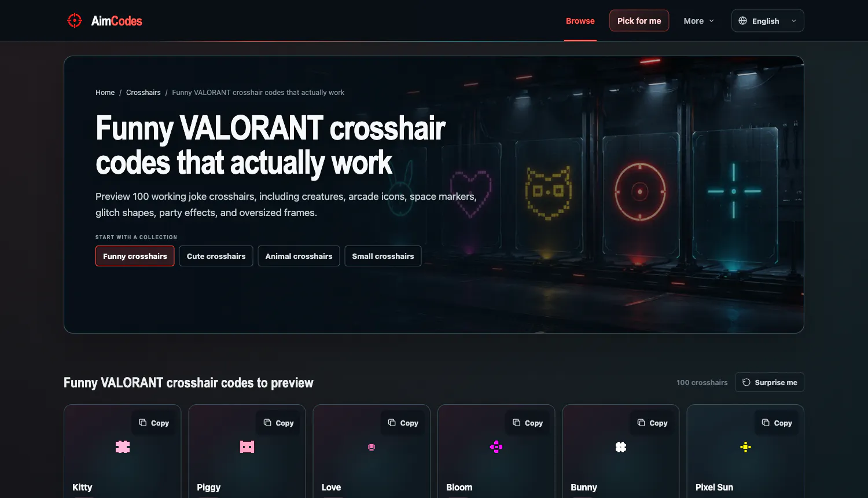This screenshot has width=868, height=498.
Task: Open the Crosshairs breadcrumb link
Action: 144,93
